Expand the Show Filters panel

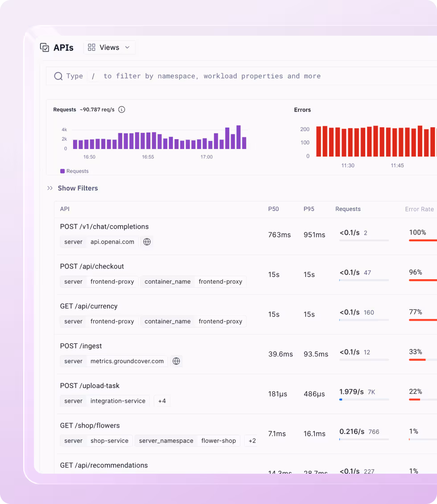78,188
